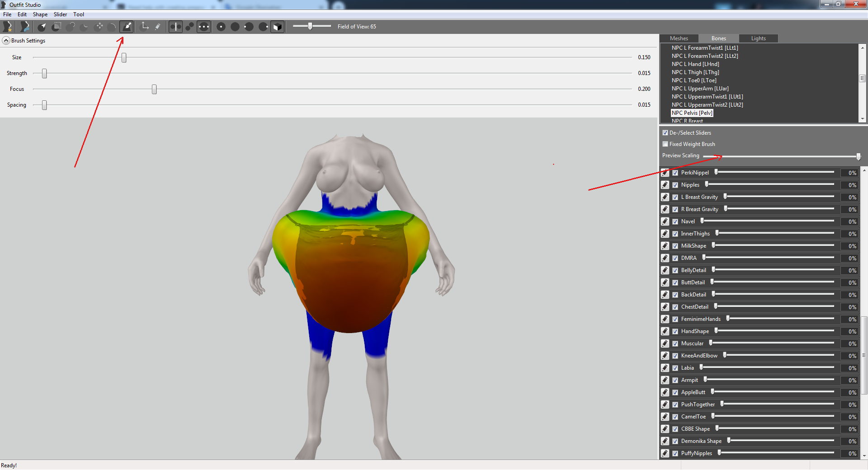868x470 pixels.
Task: Switch to back view icon
Action: [x=235, y=27]
